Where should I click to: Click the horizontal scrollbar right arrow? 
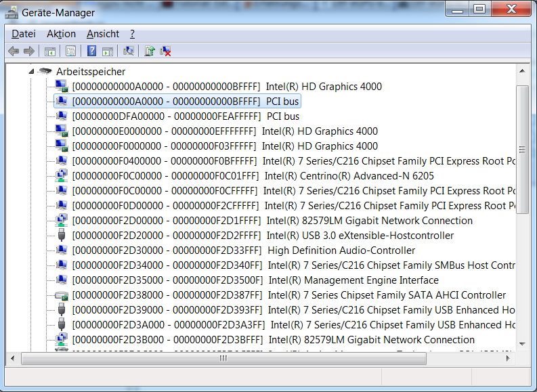pyautogui.click(x=509, y=358)
